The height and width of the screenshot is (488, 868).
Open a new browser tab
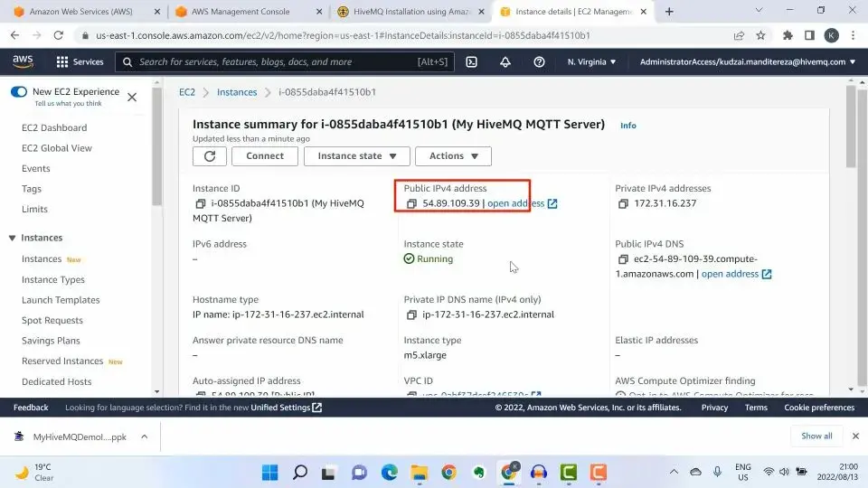coord(669,11)
